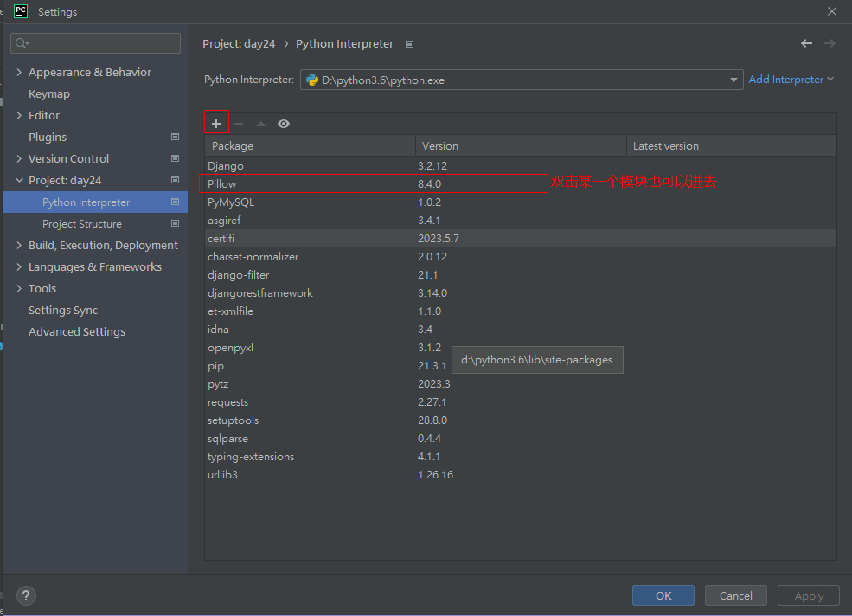
Task: Select the typing-extensions package row
Action: (x=521, y=457)
